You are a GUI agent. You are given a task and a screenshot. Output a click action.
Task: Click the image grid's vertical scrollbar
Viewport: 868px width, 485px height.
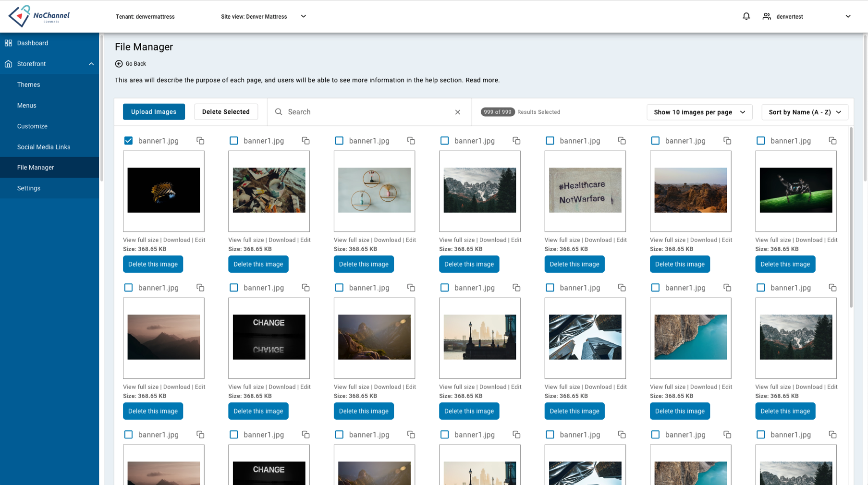click(x=851, y=217)
